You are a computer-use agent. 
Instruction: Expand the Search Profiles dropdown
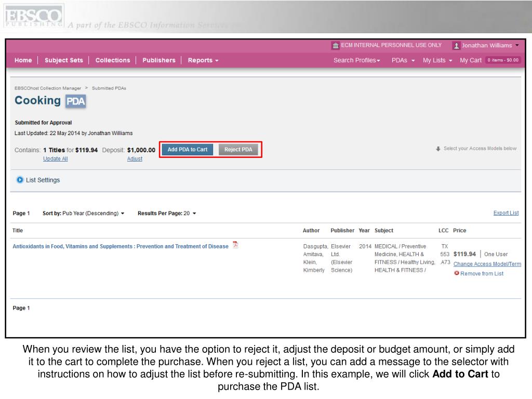tap(356, 60)
